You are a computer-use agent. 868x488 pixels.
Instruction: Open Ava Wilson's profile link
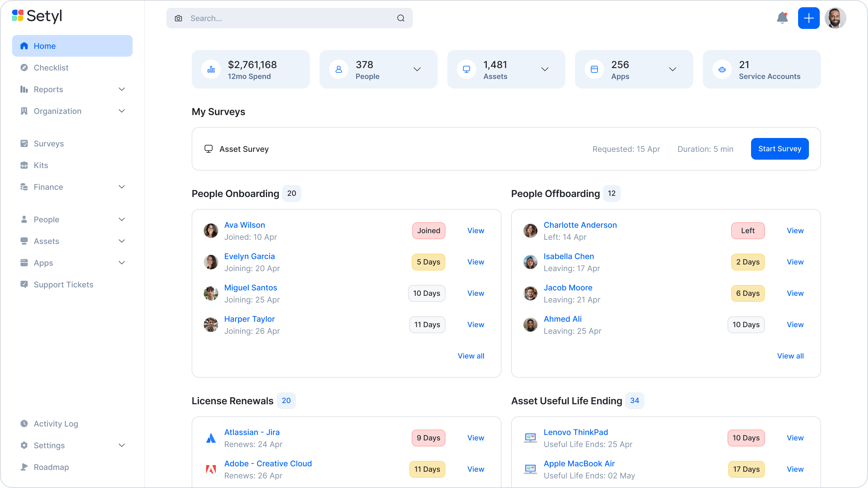click(x=245, y=225)
